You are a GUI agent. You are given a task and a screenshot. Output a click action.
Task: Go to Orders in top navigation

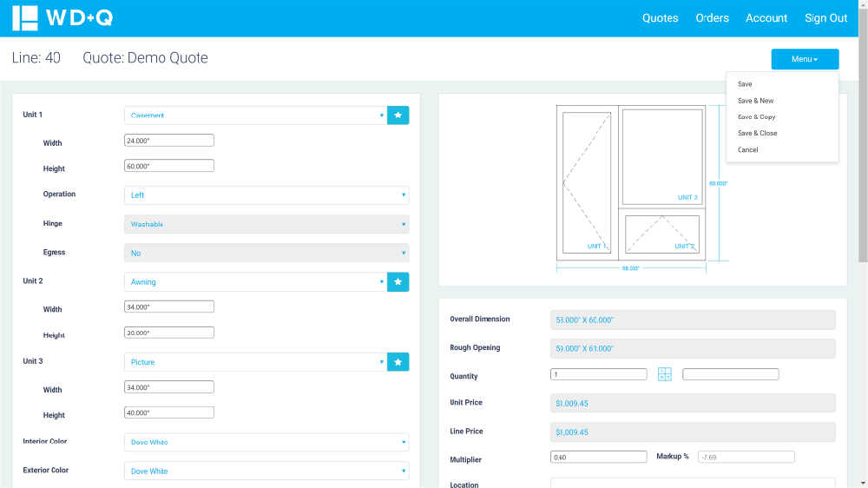click(712, 18)
